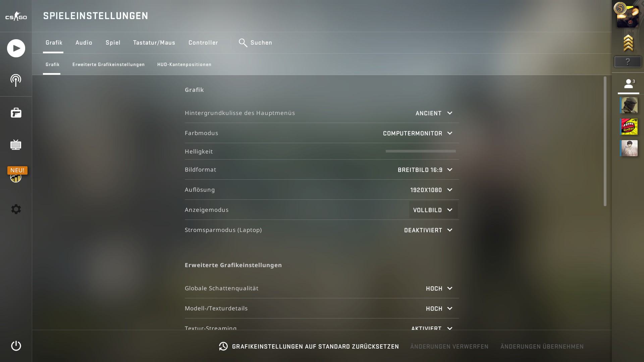Open Hintergrundkulisse dropdown showing Ancient
Viewport: 644px width, 362px height.
click(x=434, y=113)
